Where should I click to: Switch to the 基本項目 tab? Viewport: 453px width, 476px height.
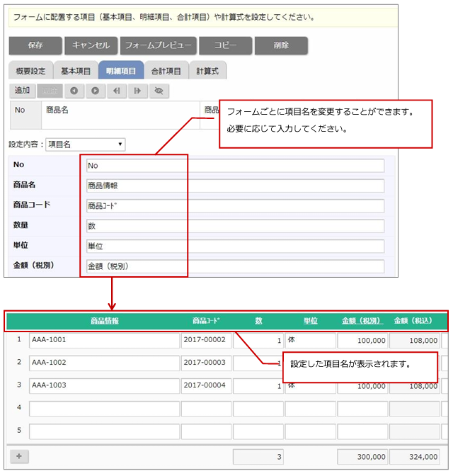(x=76, y=71)
